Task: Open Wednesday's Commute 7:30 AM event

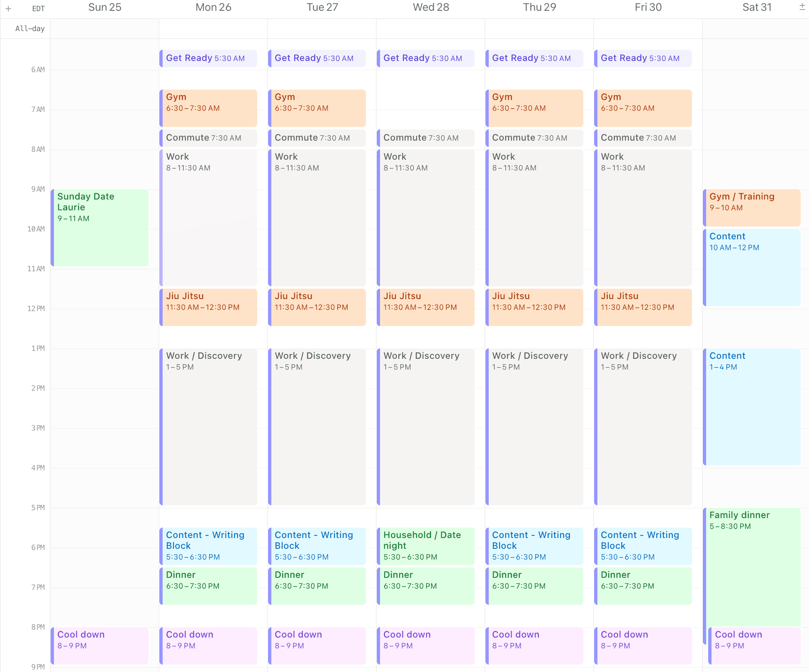Action: [x=426, y=138]
